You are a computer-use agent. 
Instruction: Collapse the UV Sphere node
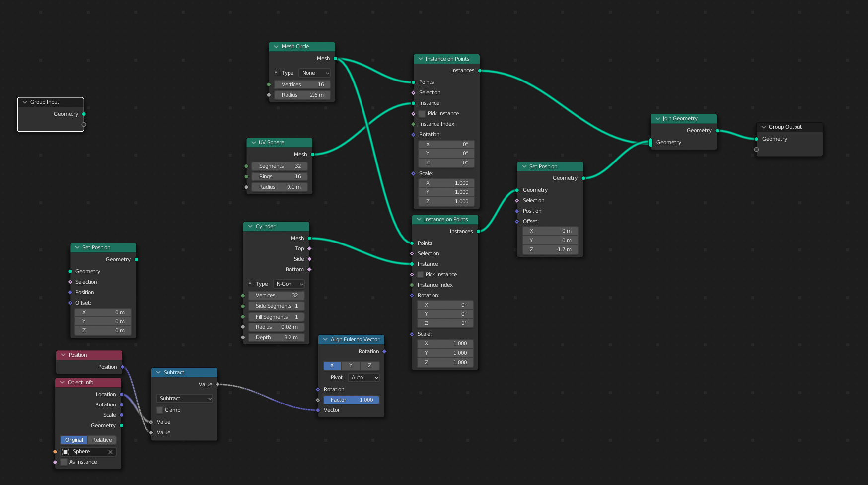(x=254, y=143)
